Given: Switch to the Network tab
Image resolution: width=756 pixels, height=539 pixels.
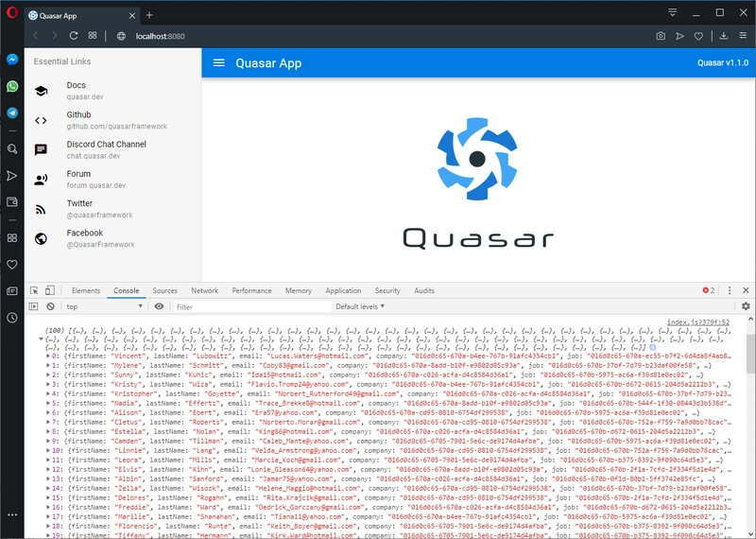Looking at the screenshot, I should [x=204, y=290].
